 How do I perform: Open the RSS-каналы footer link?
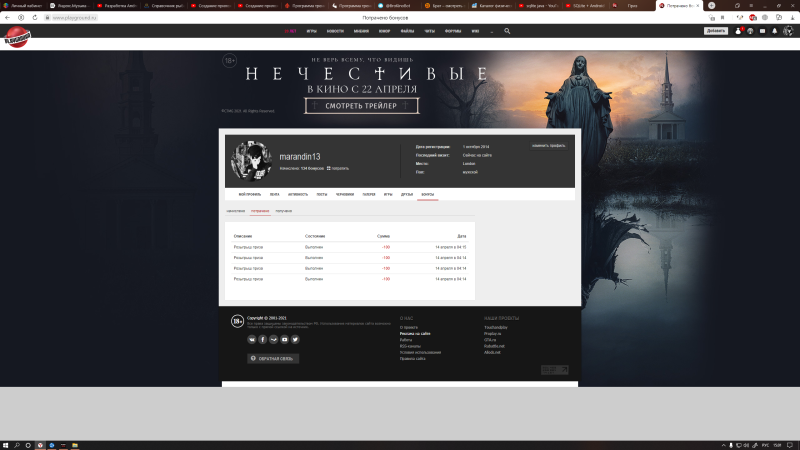pos(410,346)
